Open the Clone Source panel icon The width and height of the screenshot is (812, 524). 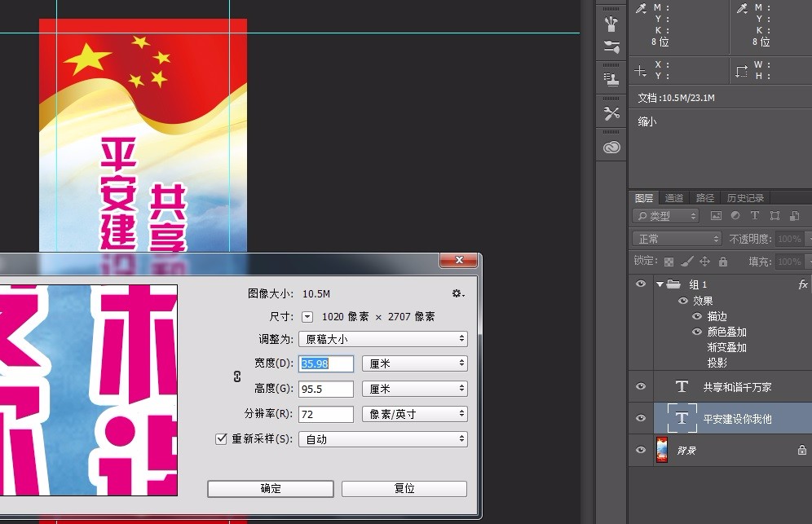click(x=611, y=80)
